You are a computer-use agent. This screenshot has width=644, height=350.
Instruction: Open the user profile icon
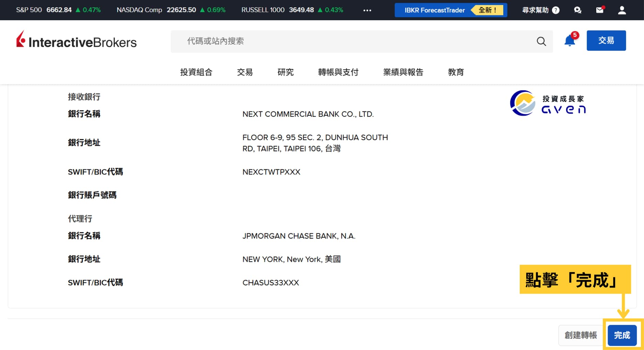(x=622, y=10)
